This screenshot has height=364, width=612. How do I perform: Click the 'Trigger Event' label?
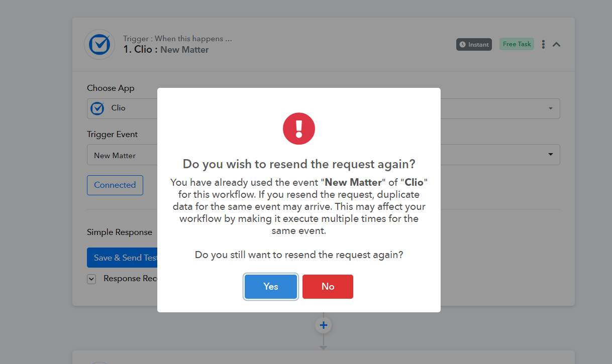coord(112,135)
